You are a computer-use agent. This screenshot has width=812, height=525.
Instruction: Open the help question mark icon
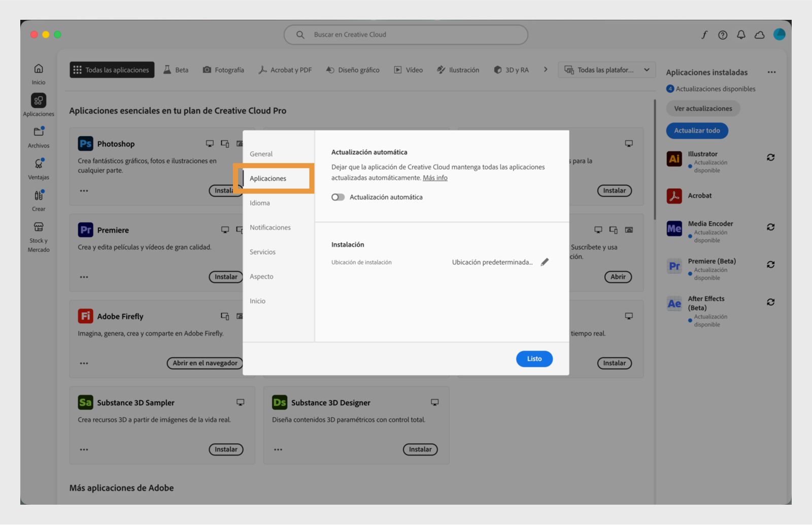coord(723,35)
